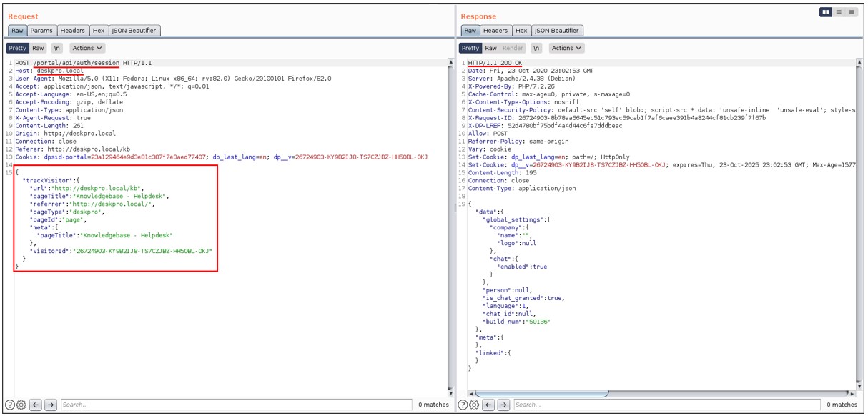Click "Content-Type: application/json" in the request
Screen dimensions: 868x416
pyautogui.click(x=69, y=110)
